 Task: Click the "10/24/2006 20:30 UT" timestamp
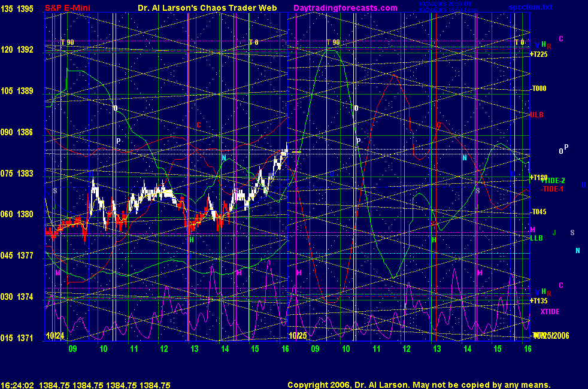coord(445,4)
